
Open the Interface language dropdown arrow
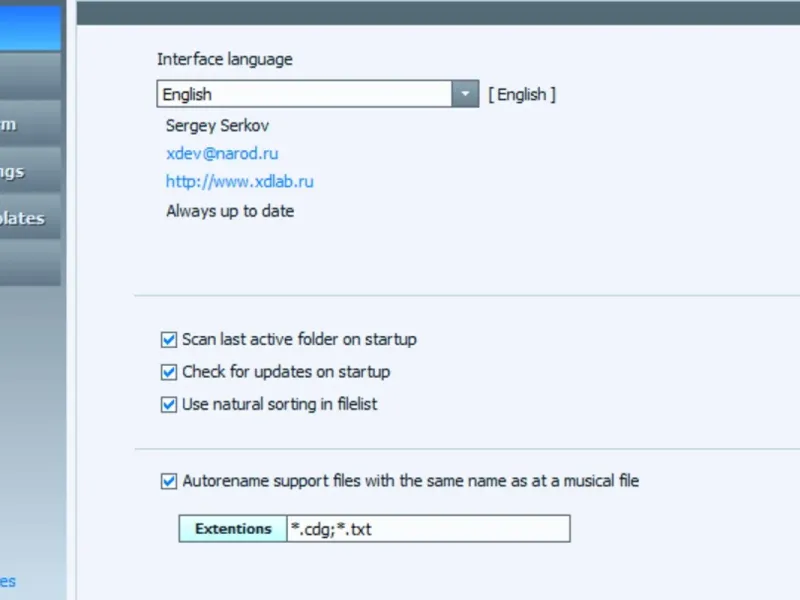[x=465, y=94]
